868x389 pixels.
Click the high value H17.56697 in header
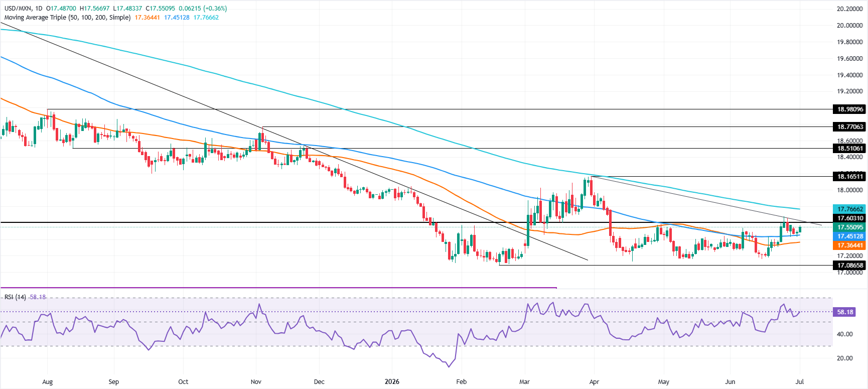[95, 9]
